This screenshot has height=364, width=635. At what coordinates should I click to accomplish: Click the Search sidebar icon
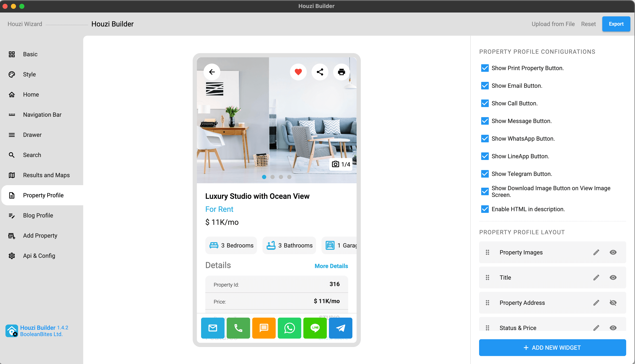[11, 155]
